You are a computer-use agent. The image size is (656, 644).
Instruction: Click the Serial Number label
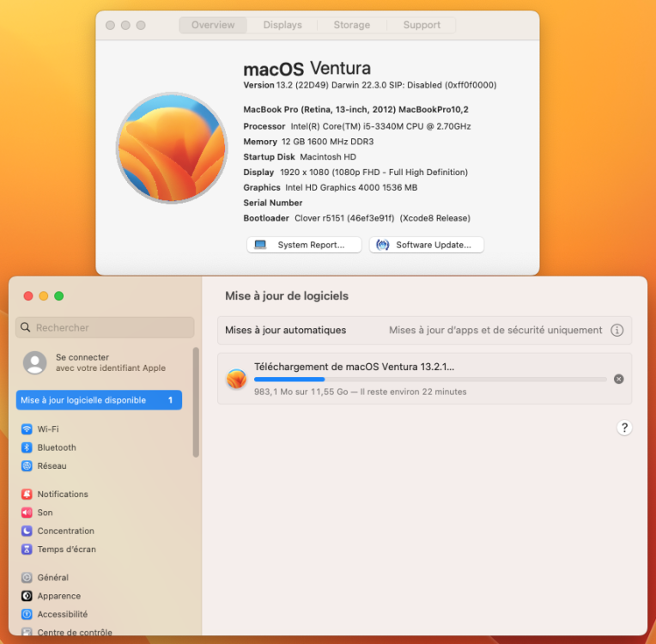pyautogui.click(x=273, y=203)
